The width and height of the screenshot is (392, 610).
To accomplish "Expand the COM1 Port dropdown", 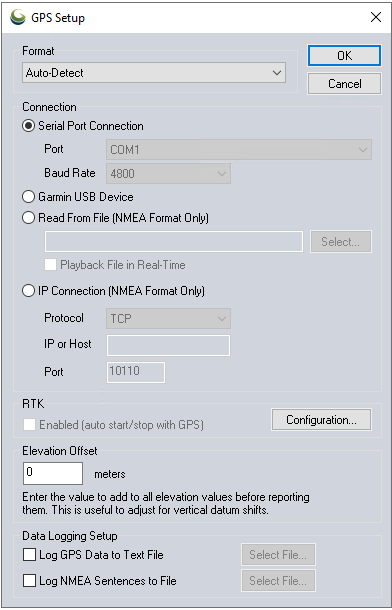I will tap(239, 150).
